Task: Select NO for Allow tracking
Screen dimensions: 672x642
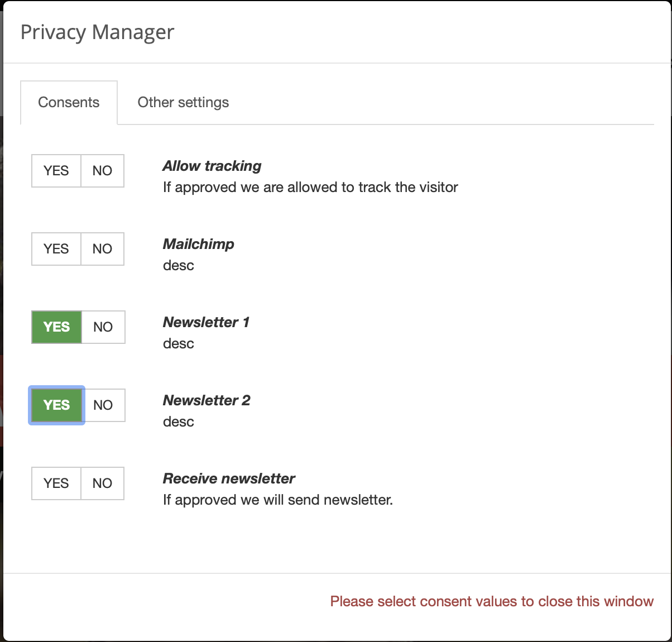Action: 103,171
